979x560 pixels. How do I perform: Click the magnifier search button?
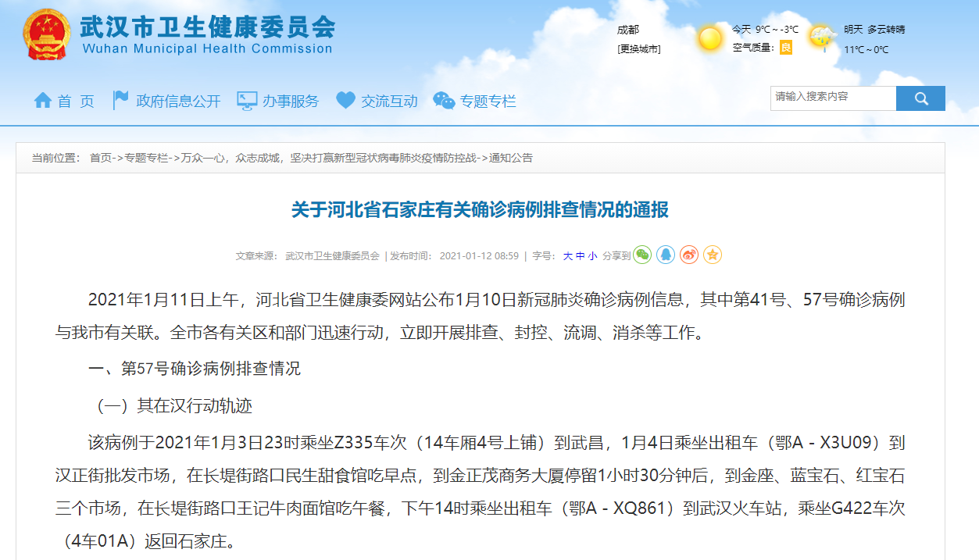click(x=920, y=98)
